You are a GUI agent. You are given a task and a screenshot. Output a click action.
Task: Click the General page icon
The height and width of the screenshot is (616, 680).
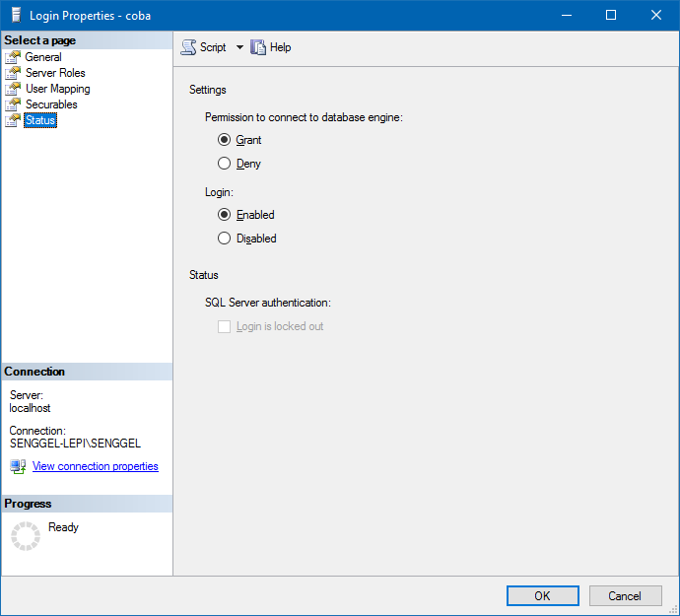click(13, 57)
